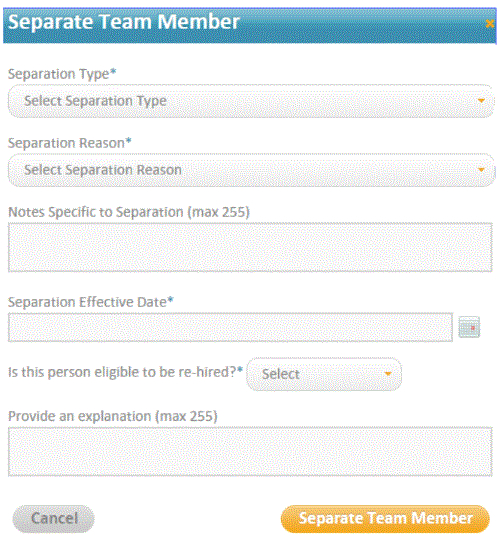This screenshot has height=550, width=500.
Task: Click the Separation Type field label
Action: [62, 74]
